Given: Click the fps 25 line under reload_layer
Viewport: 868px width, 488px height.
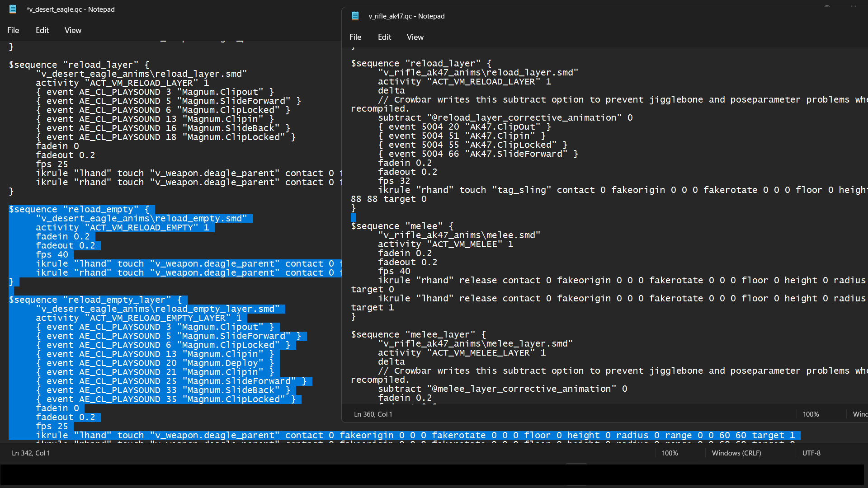Looking at the screenshot, I should click(52, 164).
